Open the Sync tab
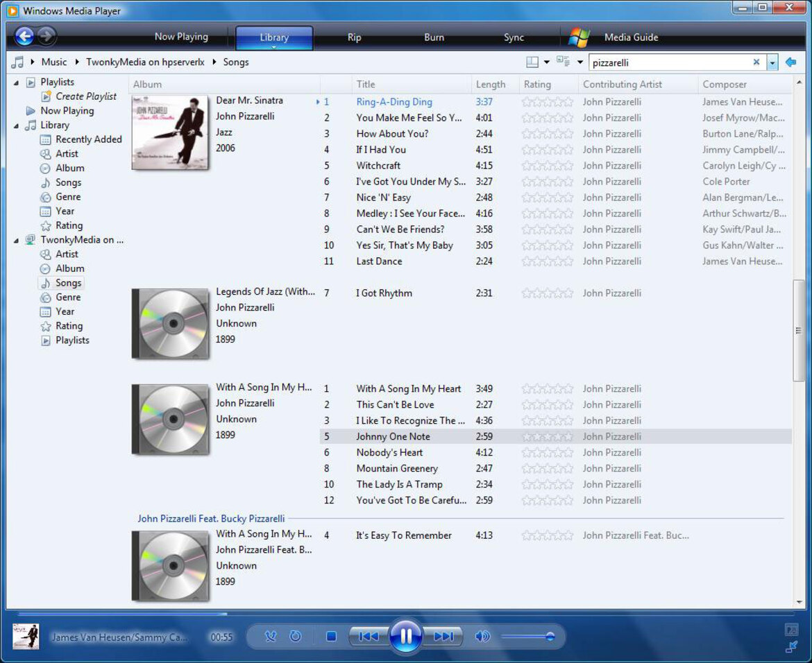This screenshot has width=812, height=663. point(514,37)
